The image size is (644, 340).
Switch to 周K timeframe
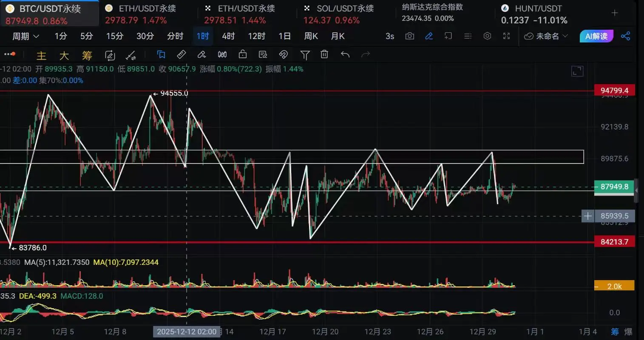pos(311,36)
